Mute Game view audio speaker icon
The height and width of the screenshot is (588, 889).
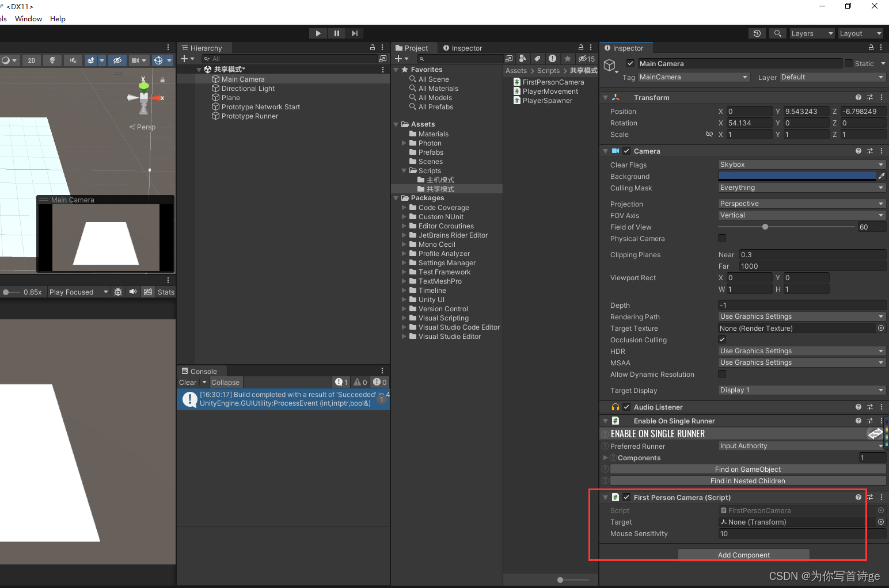pyautogui.click(x=133, y=292)
